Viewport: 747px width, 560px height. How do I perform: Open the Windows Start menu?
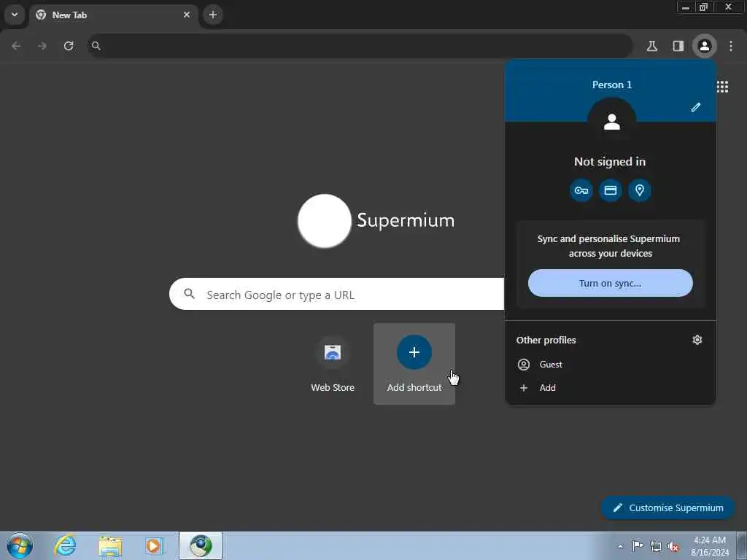(x=20, y=545)
